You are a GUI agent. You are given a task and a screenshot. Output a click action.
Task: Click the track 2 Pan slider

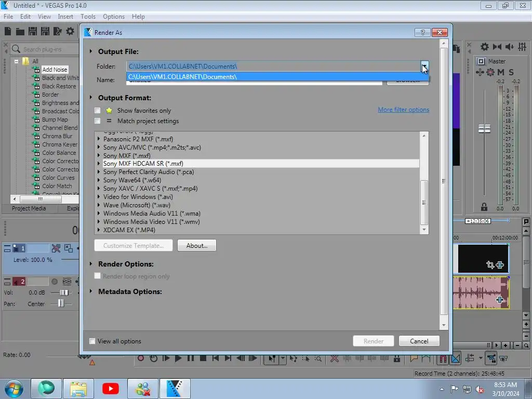click(x=61, y=303)
